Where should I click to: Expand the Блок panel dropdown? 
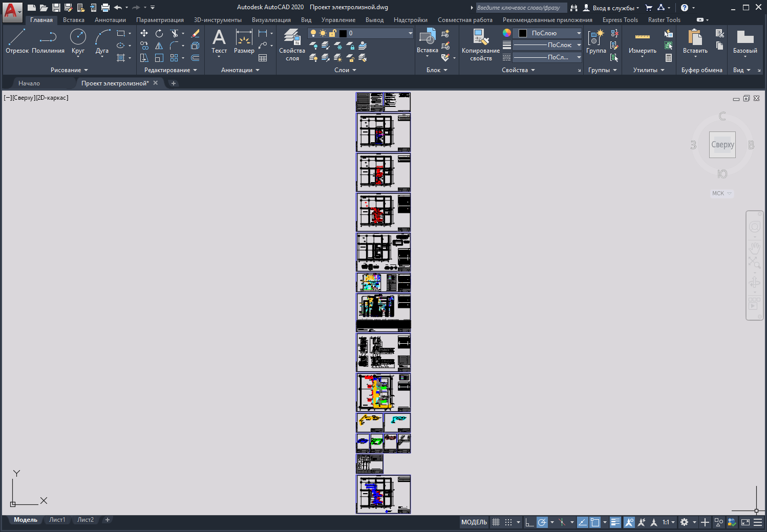coord(437,70)
